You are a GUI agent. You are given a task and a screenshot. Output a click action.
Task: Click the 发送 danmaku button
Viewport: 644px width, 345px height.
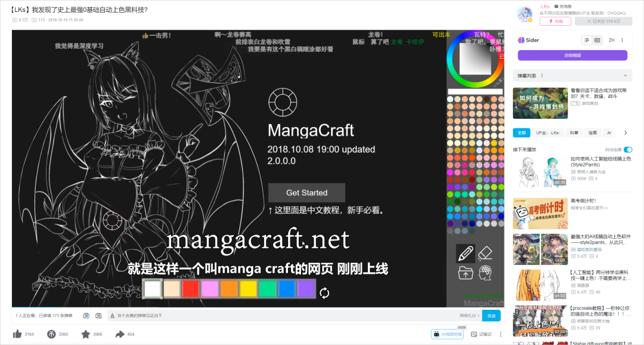(491, 316)
